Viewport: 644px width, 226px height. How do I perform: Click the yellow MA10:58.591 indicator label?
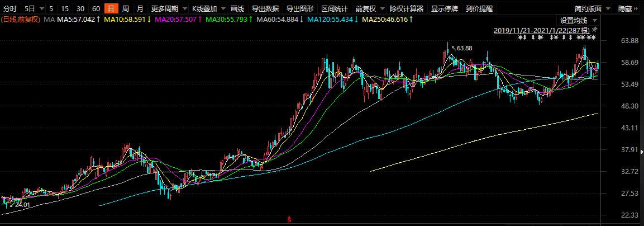coord(128,20)
